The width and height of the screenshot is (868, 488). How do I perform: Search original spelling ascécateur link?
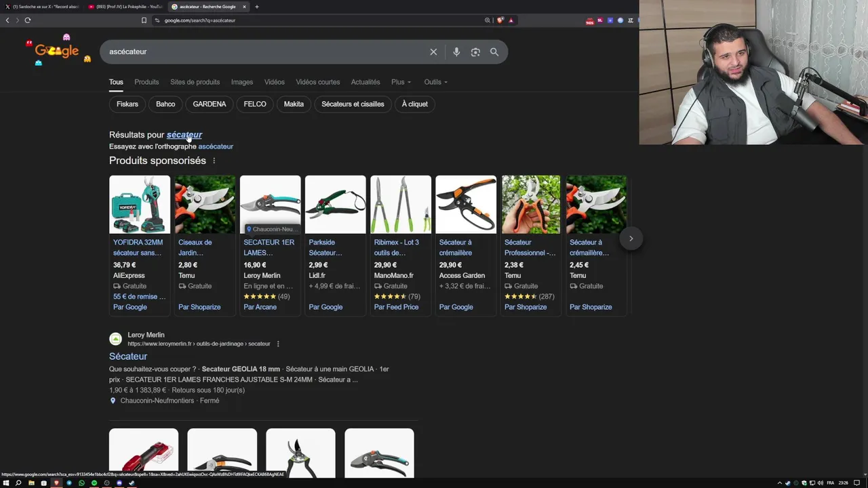pyautogui.click(x=216, y=146)
